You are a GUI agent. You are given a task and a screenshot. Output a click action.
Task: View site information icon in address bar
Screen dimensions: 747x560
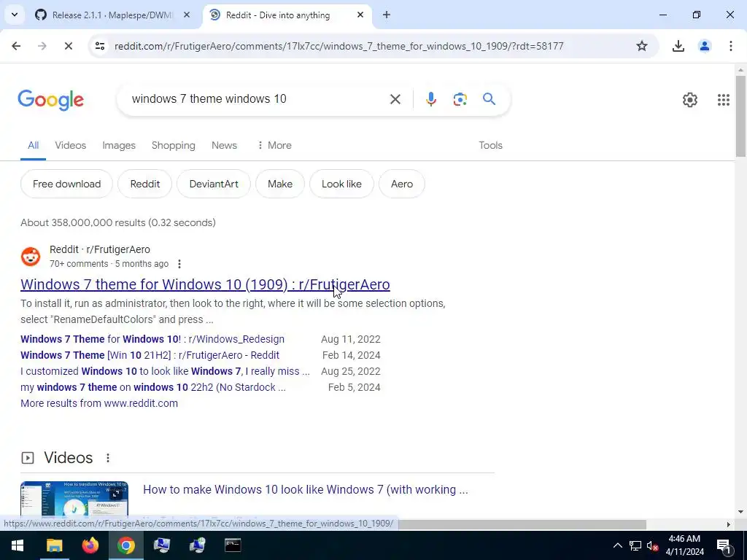(99, 46)
